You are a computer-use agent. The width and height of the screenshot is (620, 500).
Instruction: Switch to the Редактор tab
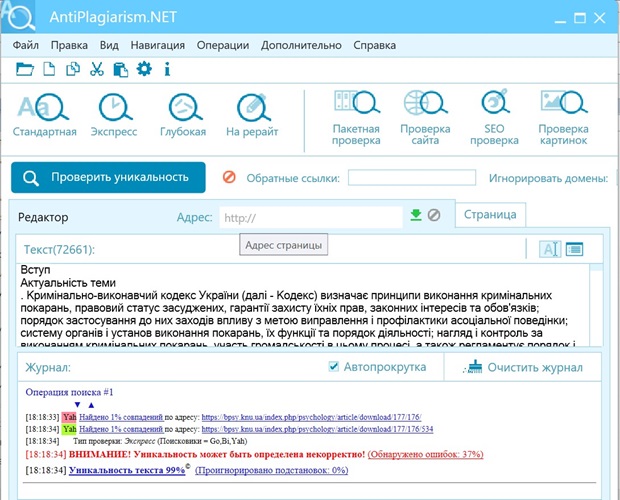pyautogui.click(x=43, y=217)
